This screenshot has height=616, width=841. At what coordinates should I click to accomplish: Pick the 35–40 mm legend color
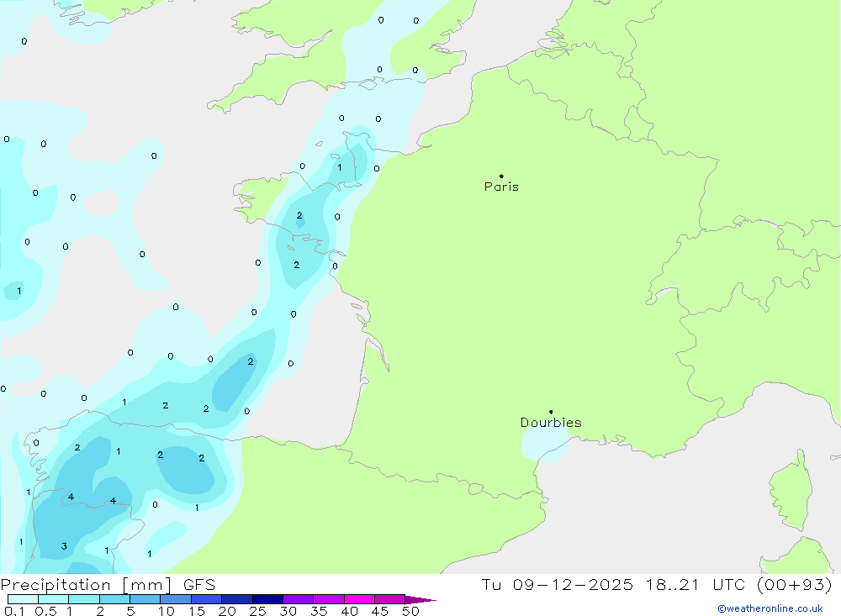point(329,599)
